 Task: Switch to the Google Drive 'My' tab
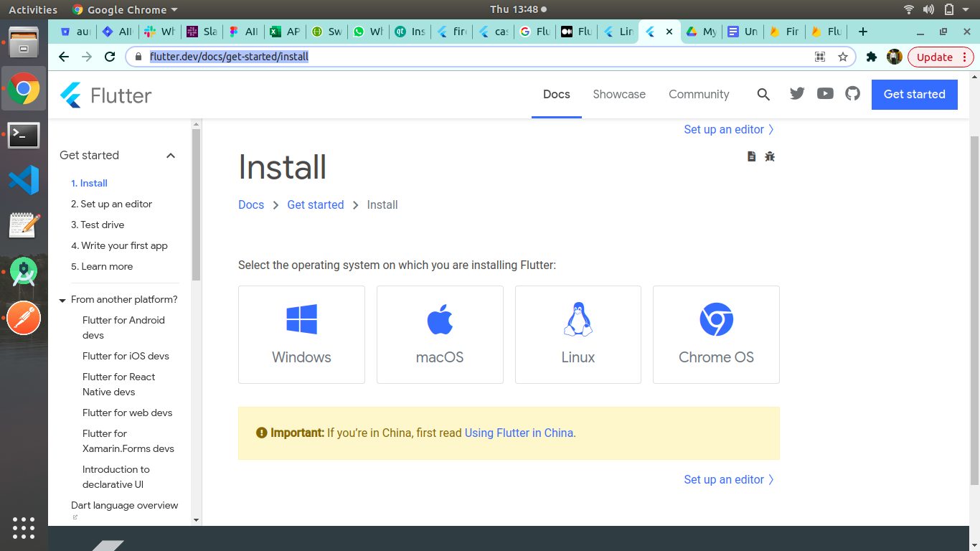[x=702, y=32]
